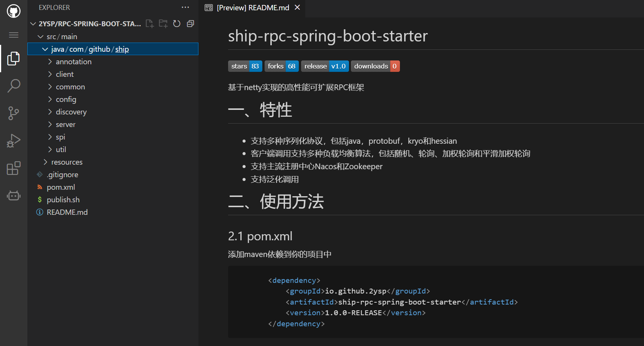Image resolution: width=644 pixels, height=346 pixels.
Task: Open Explorer more actions ellipsis
Action: [185, 7]
